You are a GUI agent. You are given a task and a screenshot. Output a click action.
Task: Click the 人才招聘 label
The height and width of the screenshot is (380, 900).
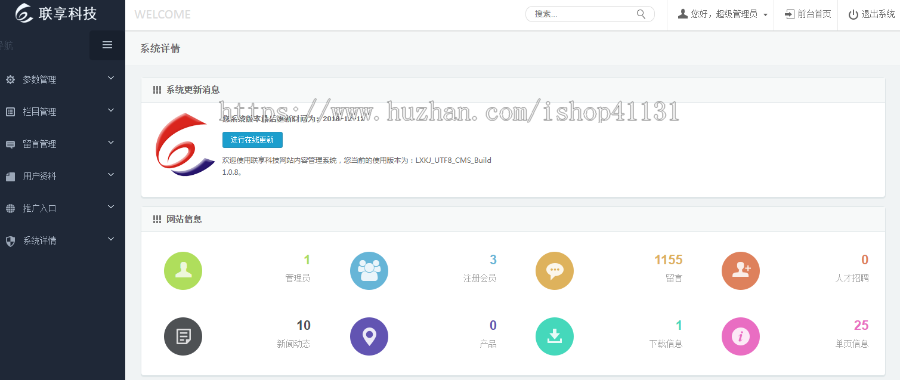[852, 278]
